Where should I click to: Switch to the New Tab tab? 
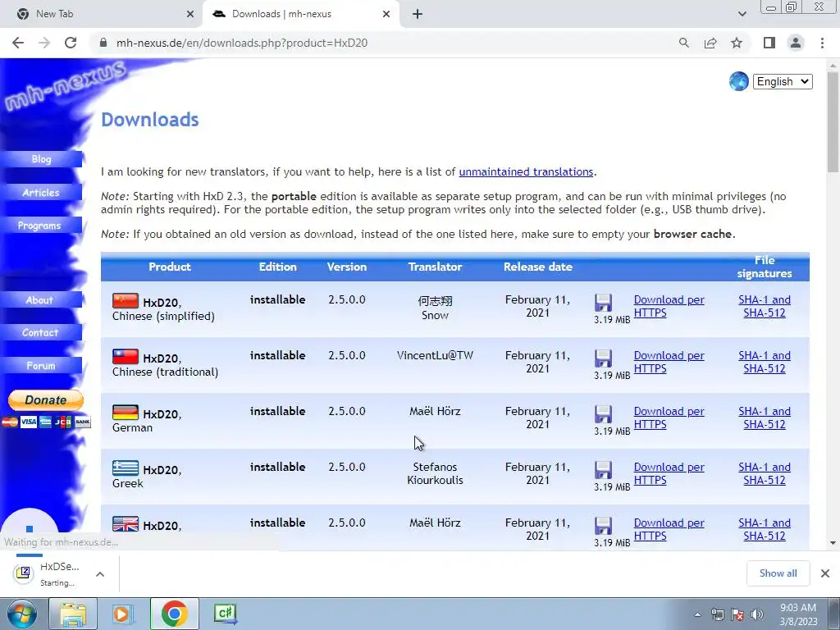101,15
